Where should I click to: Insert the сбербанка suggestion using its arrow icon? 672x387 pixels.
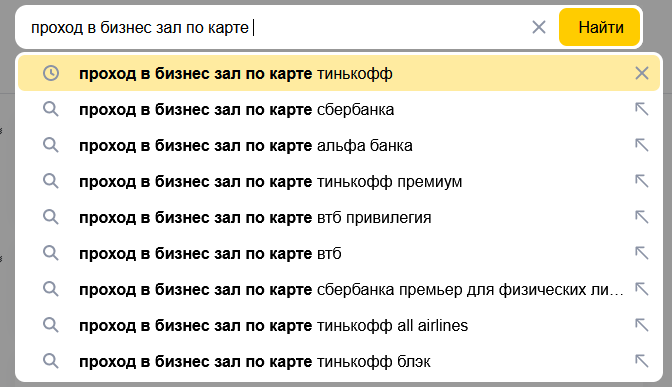coord(642,109)
